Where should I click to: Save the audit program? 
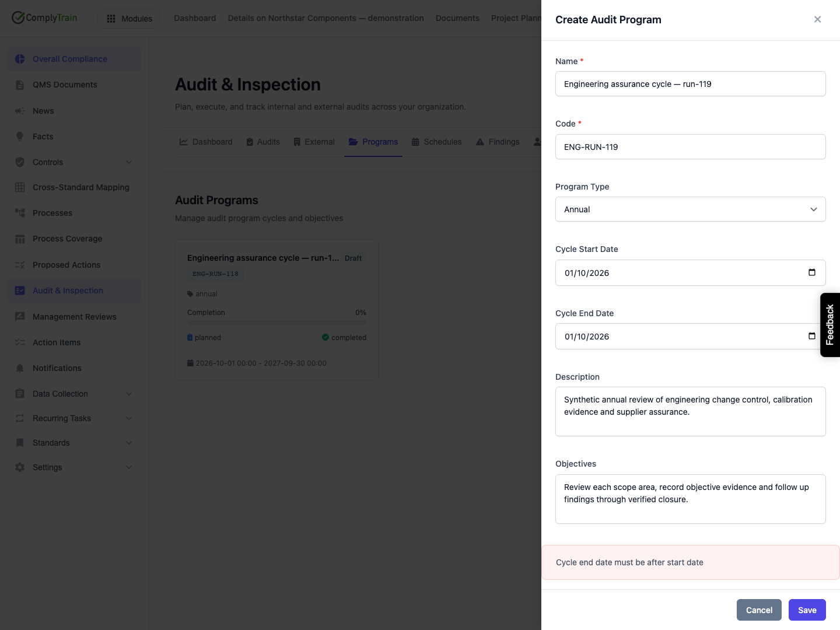pos(807,610)
